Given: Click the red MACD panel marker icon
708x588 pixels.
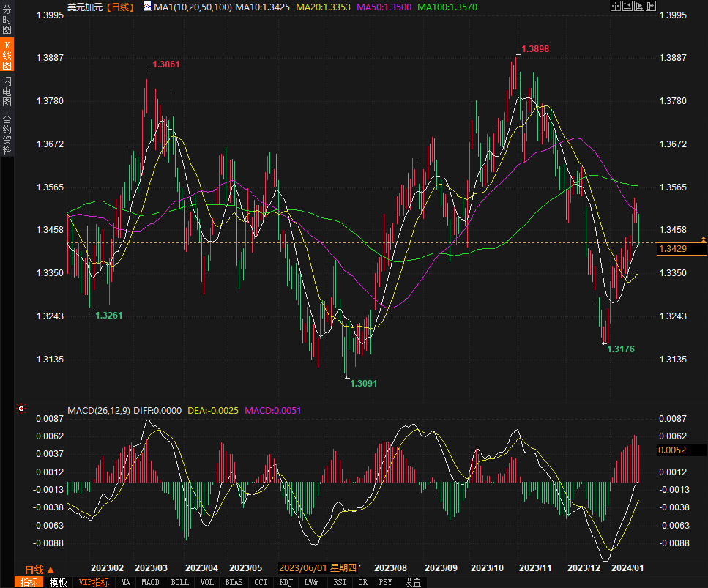Looking at the screenshot, I should (x=21, y=409).
